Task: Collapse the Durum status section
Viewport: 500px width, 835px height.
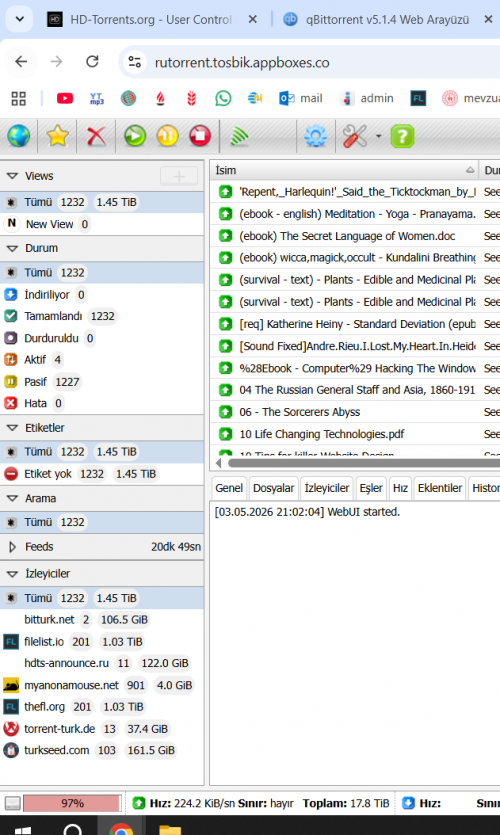Action: click(x=13, y=248)
